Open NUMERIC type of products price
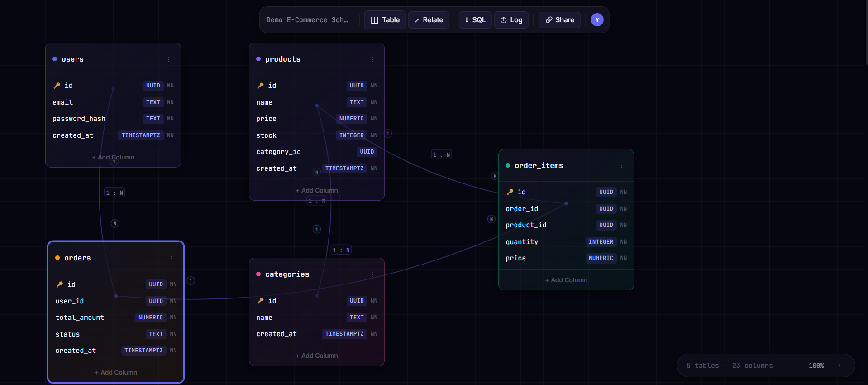Image resolution: width=868 pixels, height=385 pixels. pos(352,119)
